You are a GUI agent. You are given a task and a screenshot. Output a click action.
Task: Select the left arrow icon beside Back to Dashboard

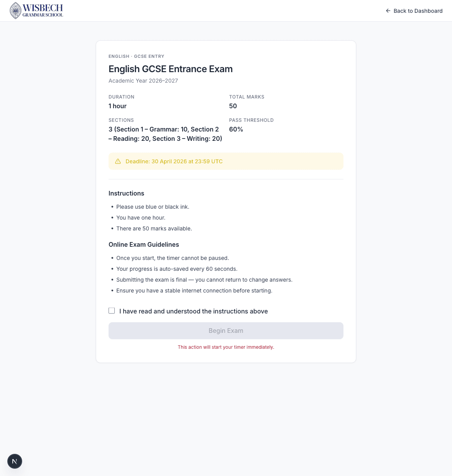click(388, 11)
